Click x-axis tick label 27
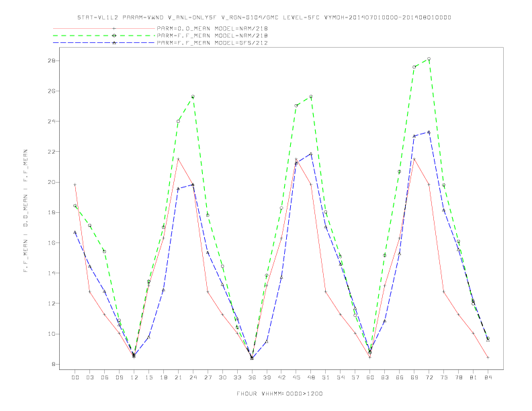The height and width of the screenshot is (411, 532). coord(208,377)
